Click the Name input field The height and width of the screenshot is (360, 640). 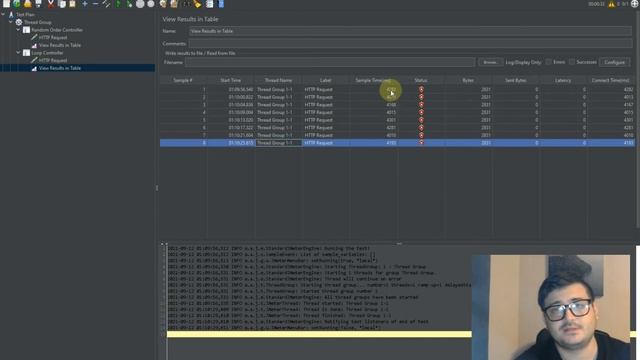tap(410, 31)
